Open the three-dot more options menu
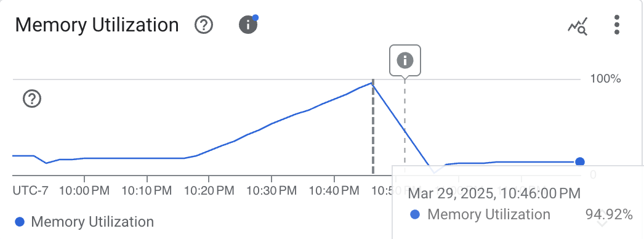 click(x=616, y=25)
